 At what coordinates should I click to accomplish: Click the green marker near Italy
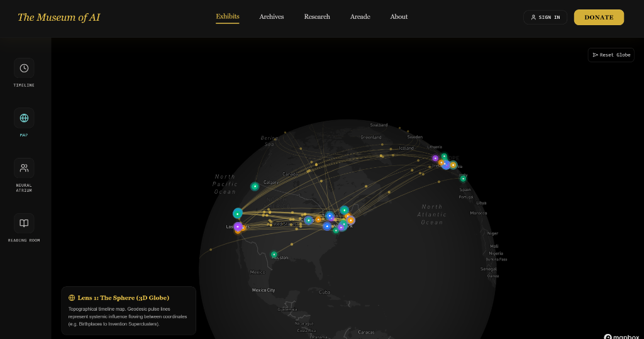464,179
